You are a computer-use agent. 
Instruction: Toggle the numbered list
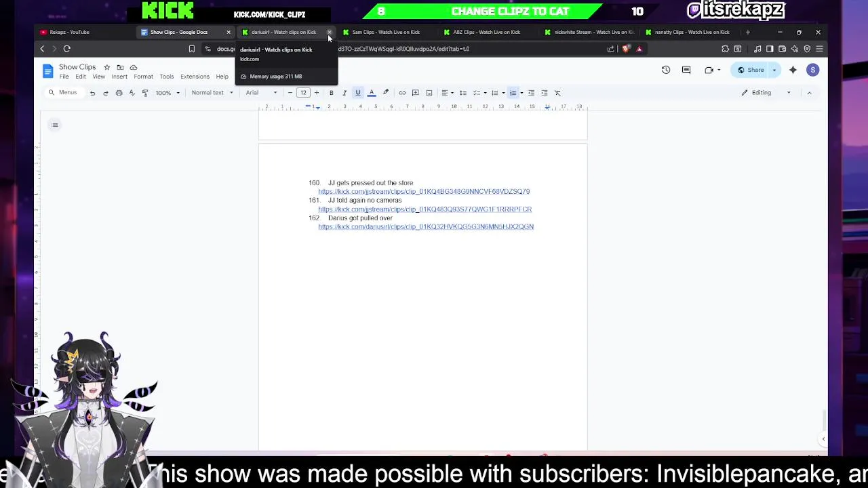click(x=513, y=93)
